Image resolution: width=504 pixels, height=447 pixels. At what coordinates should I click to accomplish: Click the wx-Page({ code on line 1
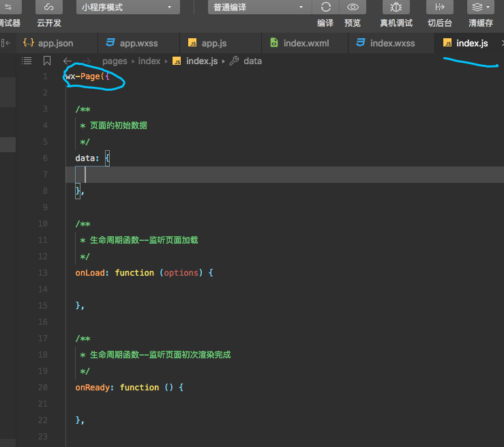pyautogui.click(x=87, y=76)
